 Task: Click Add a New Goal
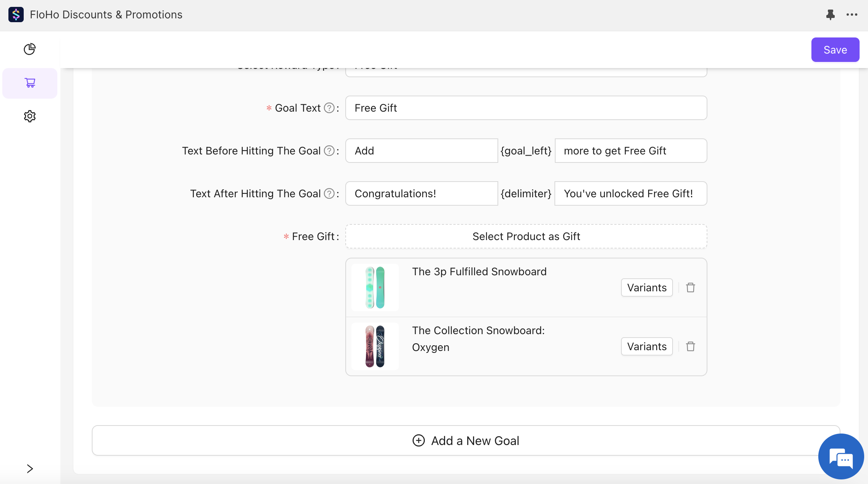point(466,440)
